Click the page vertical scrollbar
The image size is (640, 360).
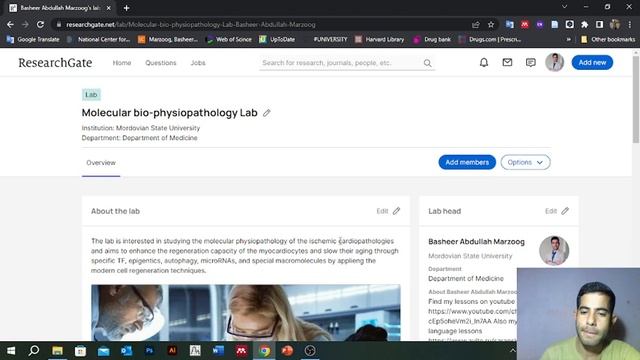click(636, 99)
